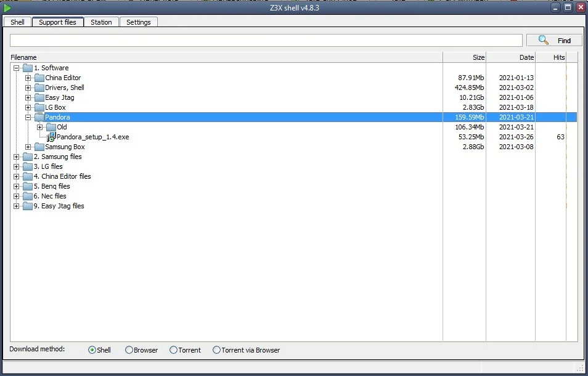Click the Find button
588x376 pixels.
[554, 41]
